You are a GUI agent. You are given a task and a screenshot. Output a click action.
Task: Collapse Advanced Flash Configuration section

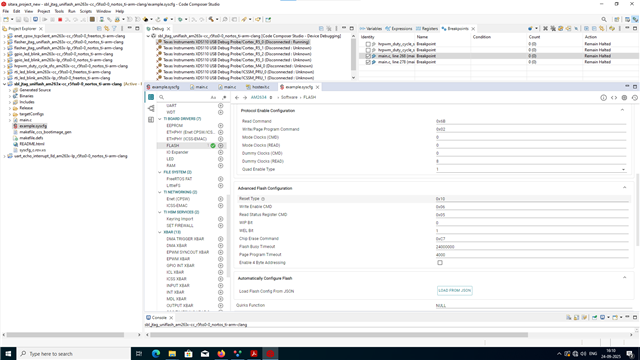(624, 188)
